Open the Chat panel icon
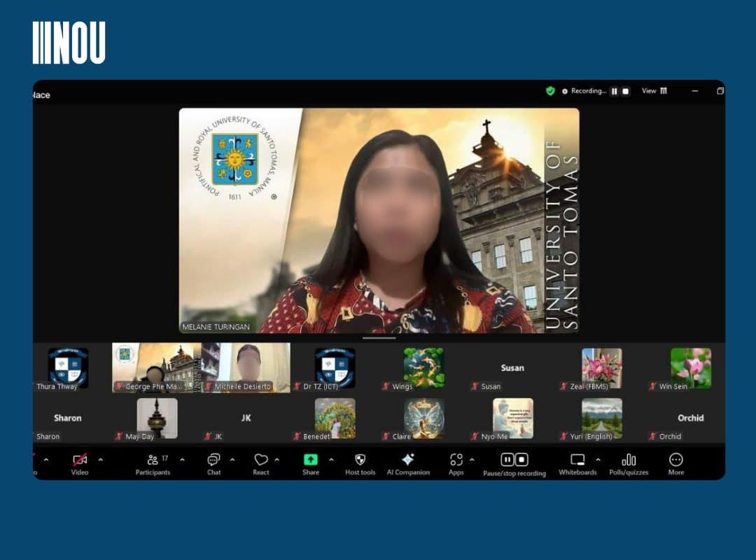This screenshot has width=756, height=560. 213,460
